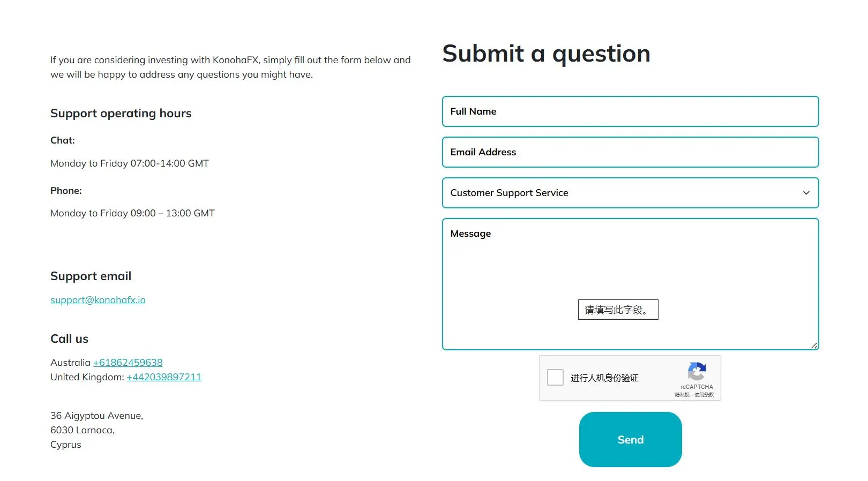Open the reCAPTCHA terms of use link

pyautogui.click(x=704, y=395)
